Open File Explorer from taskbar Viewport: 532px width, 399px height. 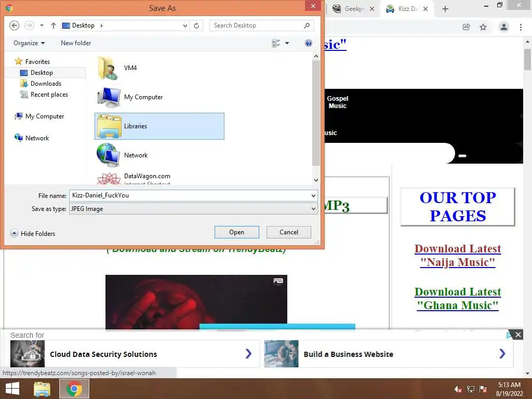[x=42, y=389]
